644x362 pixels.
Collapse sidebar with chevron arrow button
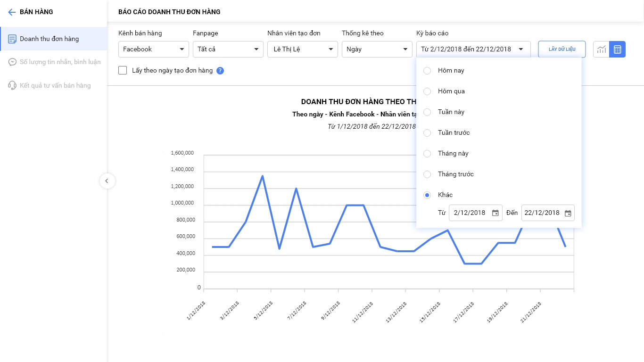coord(107,181)
